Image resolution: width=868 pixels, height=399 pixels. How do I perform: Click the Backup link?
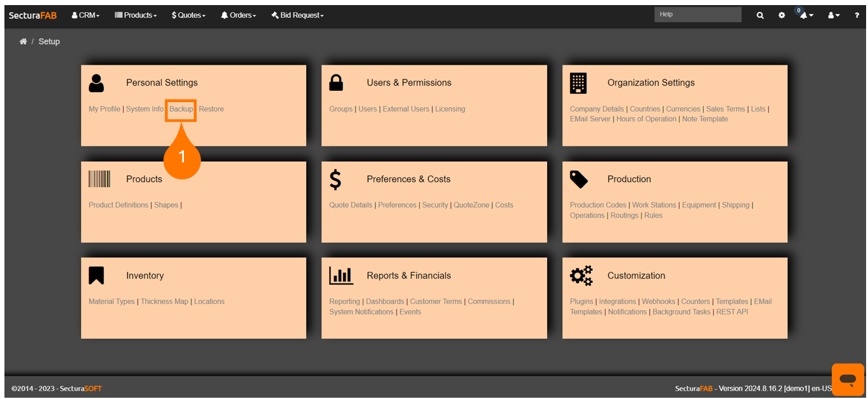(181, 109)
